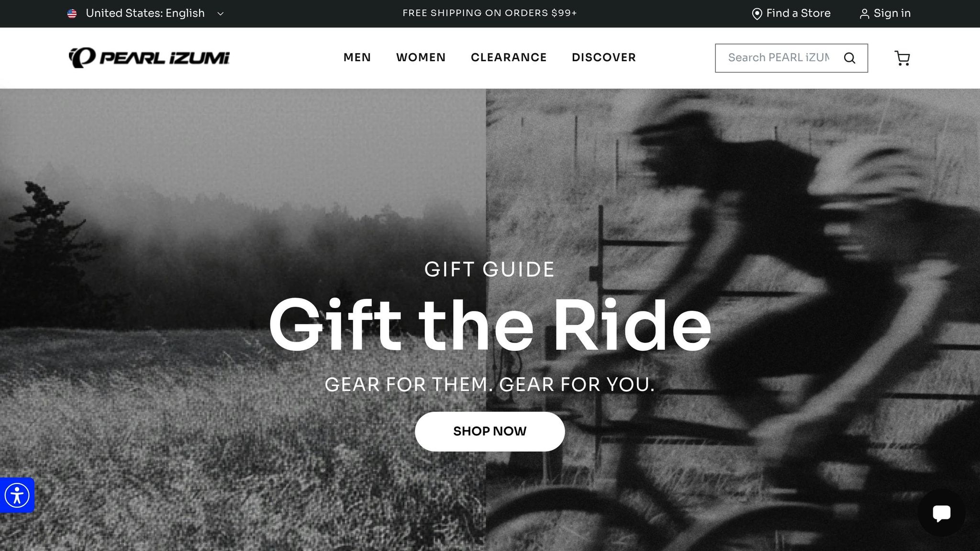Click the free shipping promo banner text
980x551 pixels.
(x=490, y=13)
